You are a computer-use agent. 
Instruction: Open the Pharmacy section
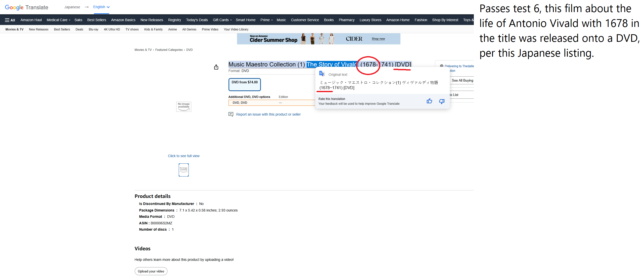click(x=346, y=20)
